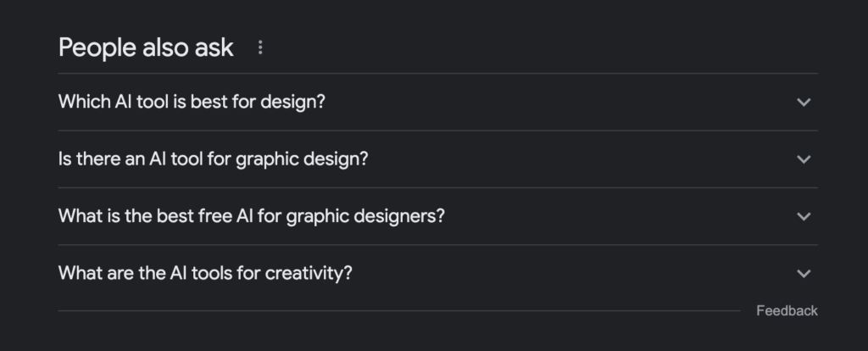868x351 pixels.
Task: Expand 'What are the AI tools for creativity?'
Action: click(438, 273)
